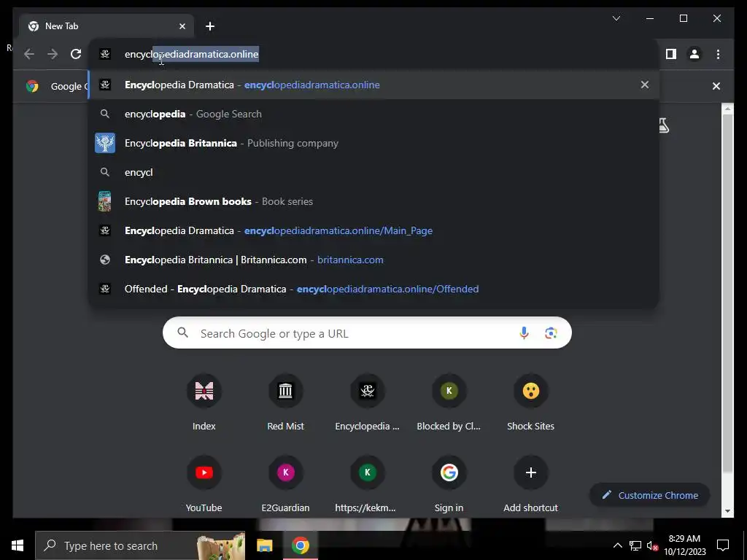Image resolution: width=747 pixels, height=560 pixels.
Task: Focus the 'Search Google or type a URL' box
Action: click(367, 332)
